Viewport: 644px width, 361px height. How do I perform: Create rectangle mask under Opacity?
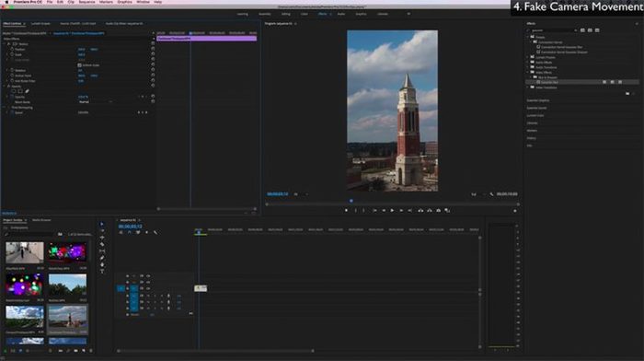[20, 91]
